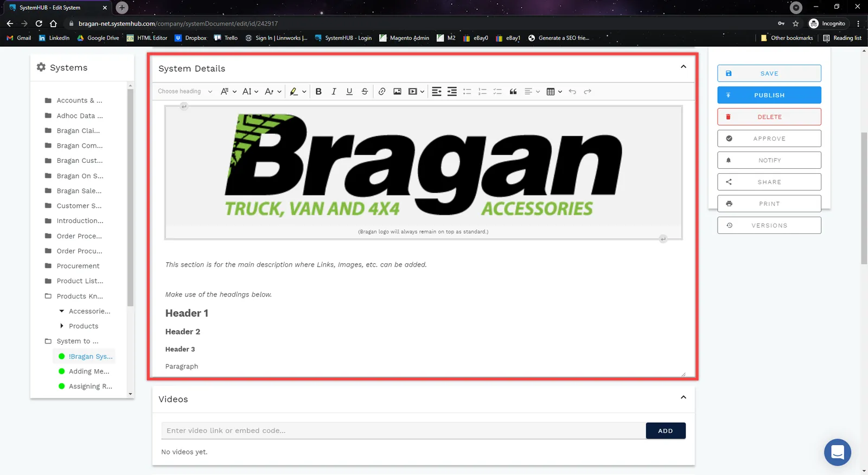
Task: Expand the Products tree node
Action: [62, 326]
